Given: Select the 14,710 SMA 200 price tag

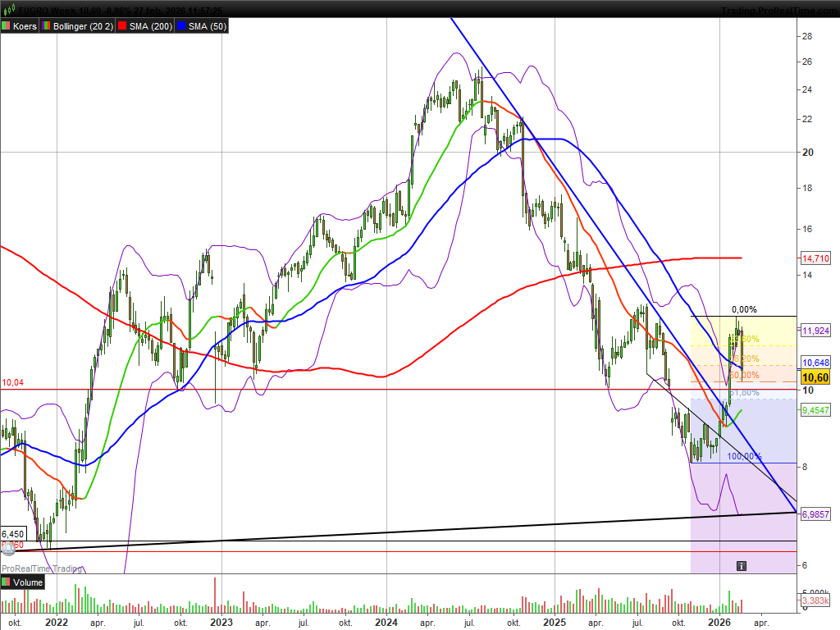Looking at the screenshot, I should click(x=815, y=258).
